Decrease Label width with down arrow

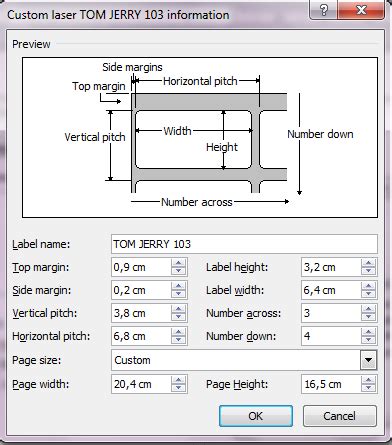pos(368,294)
